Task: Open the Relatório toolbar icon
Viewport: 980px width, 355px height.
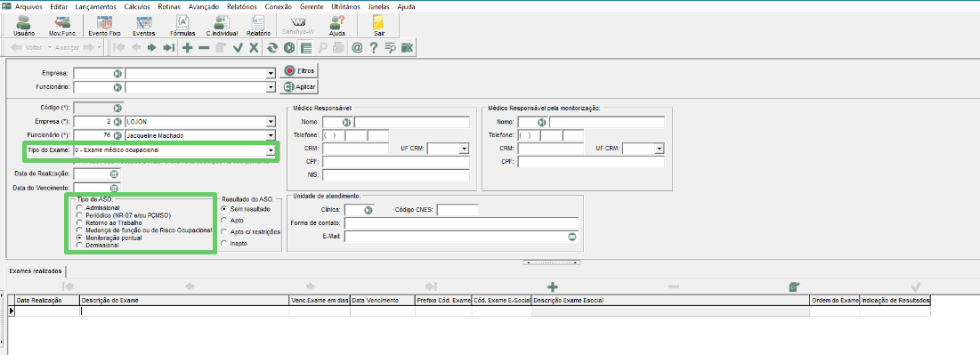Action: (x=257, y=25)
